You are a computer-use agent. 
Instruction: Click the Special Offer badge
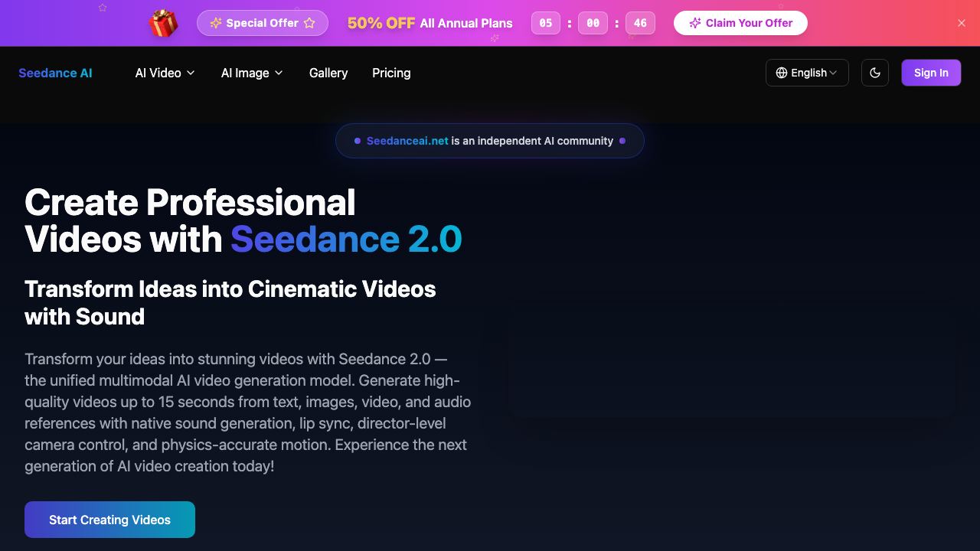263,23
